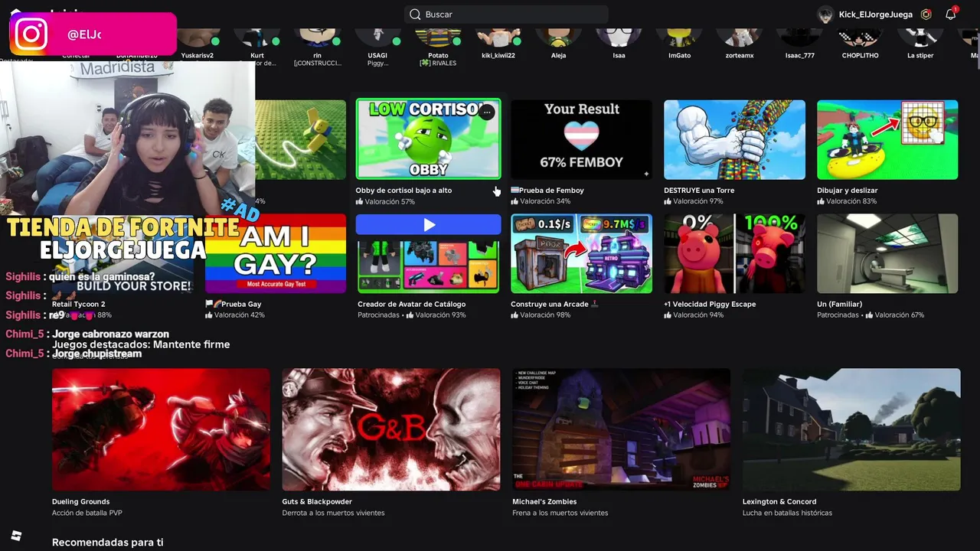Open the Lexington & Concord featured banner
Image resolution: width=980 pixels, height=551 pixels.
coord(851,429)
